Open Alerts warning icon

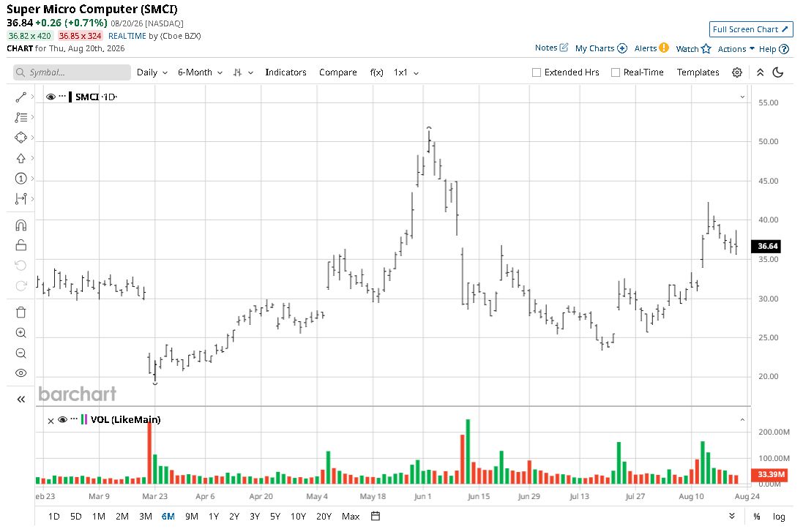click(664, 48)
